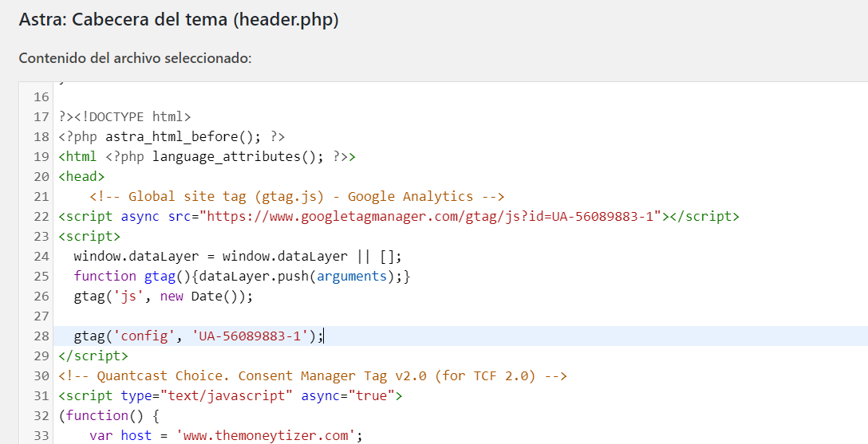Click the "<head>" tag on line 20

(x=81, y=176)
